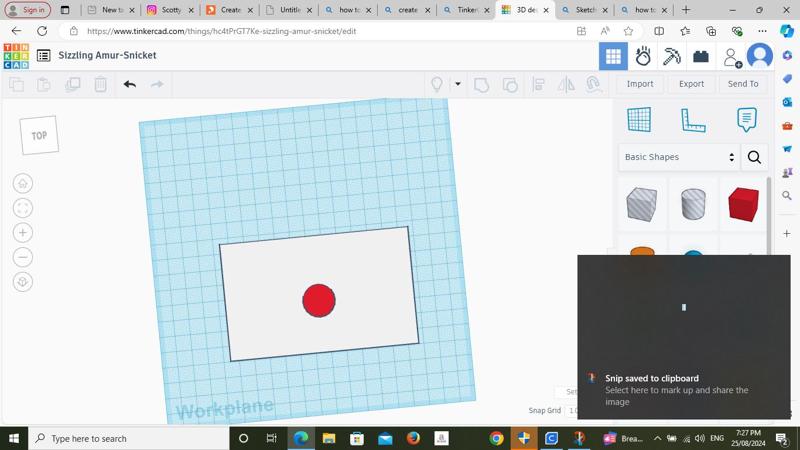Image resolution: width=800 pixels, height=450 pixels.
Task: Click the Import button
Action: [640, 84]
